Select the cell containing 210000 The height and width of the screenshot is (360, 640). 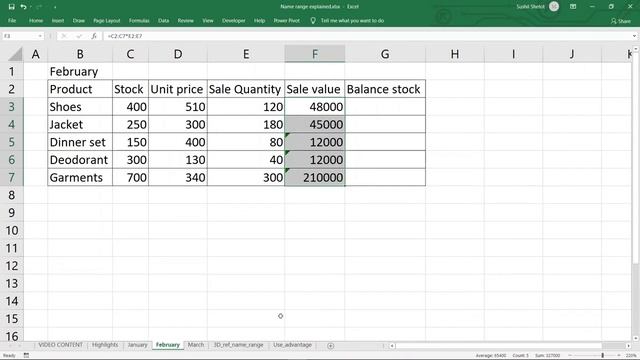[x=315, y=177]
